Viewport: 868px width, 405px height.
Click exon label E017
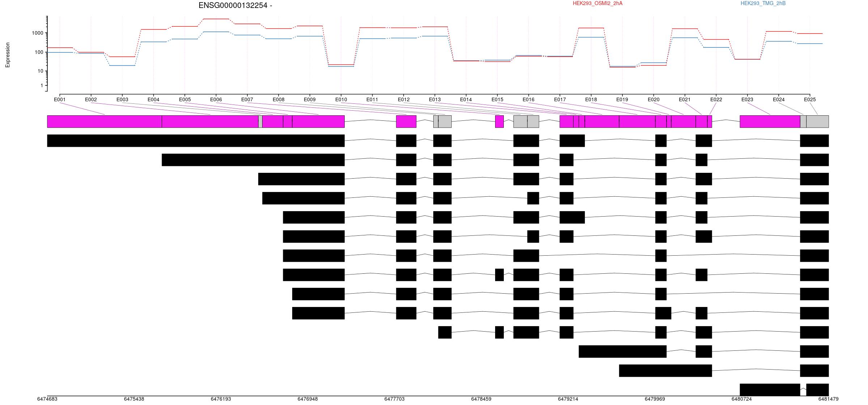click(x=560, y=99)
